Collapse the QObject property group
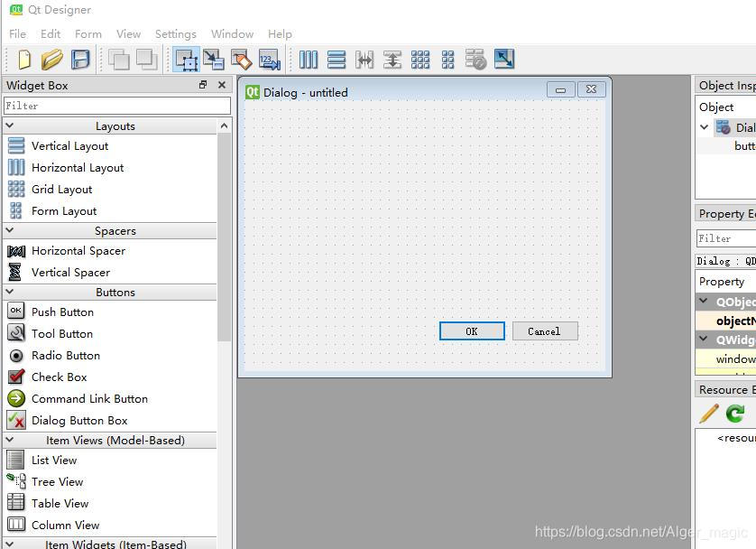756x549 pixels. 704,301
